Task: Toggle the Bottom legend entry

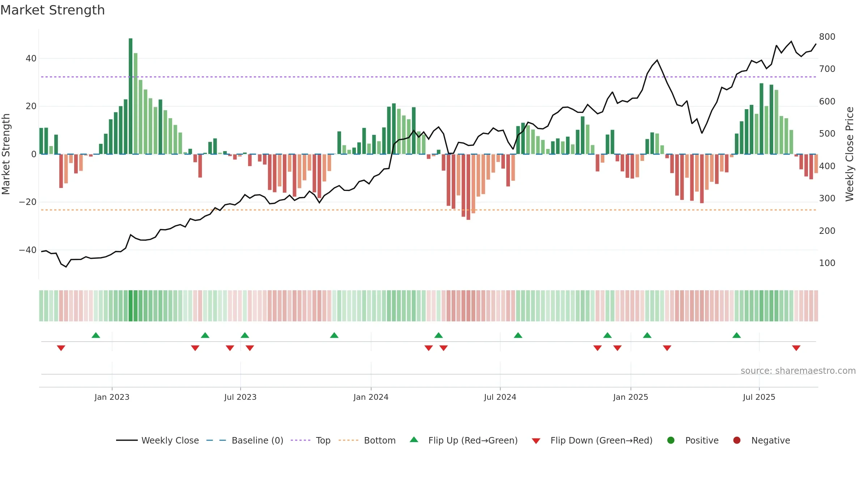Action: pyautogui.click(x=367, y=440)
